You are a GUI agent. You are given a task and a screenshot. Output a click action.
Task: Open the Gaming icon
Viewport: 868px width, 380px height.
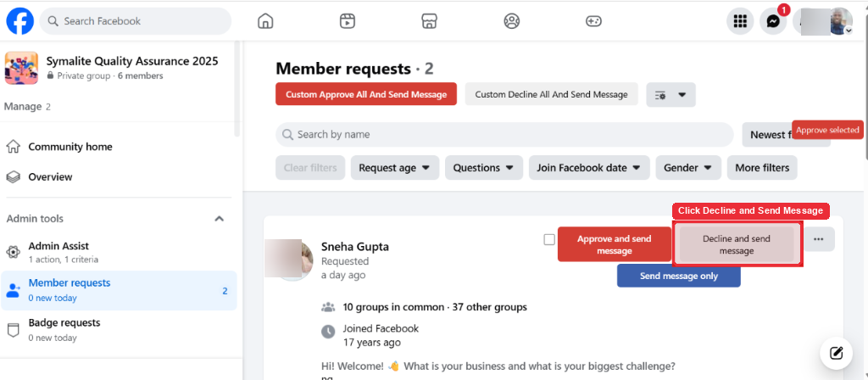593,21
